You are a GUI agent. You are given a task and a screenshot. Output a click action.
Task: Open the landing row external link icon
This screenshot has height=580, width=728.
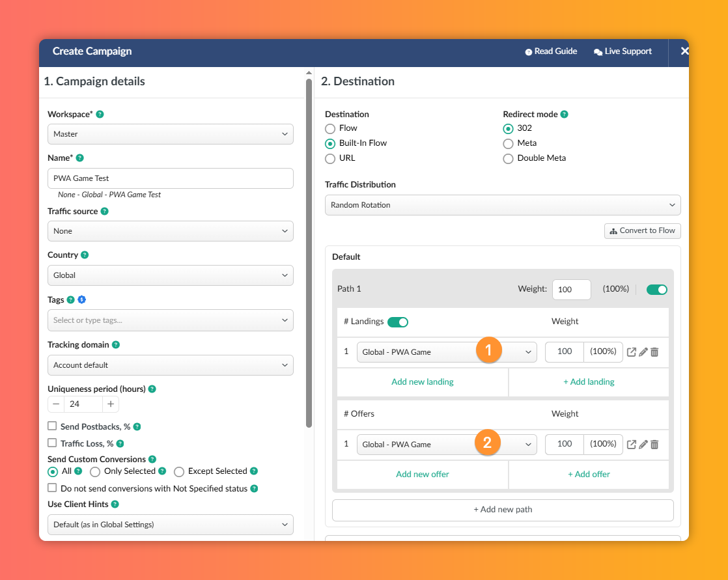(632, 352)
